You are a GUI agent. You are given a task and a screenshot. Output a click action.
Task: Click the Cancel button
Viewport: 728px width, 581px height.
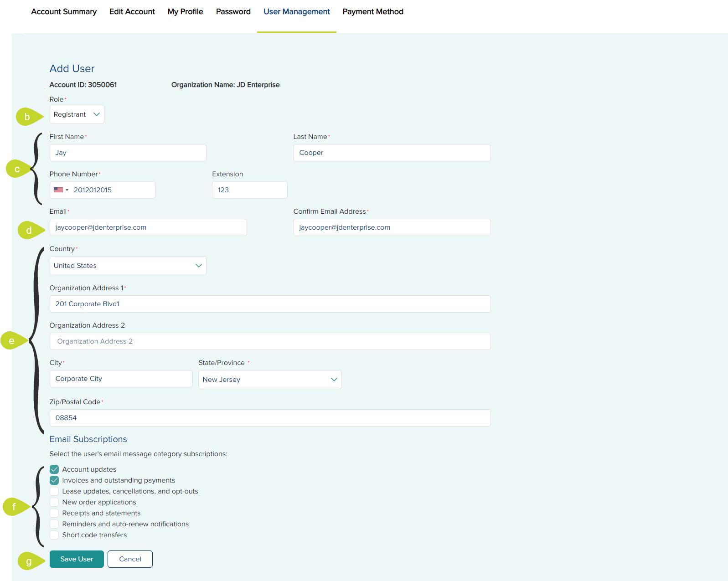(130, 559)
